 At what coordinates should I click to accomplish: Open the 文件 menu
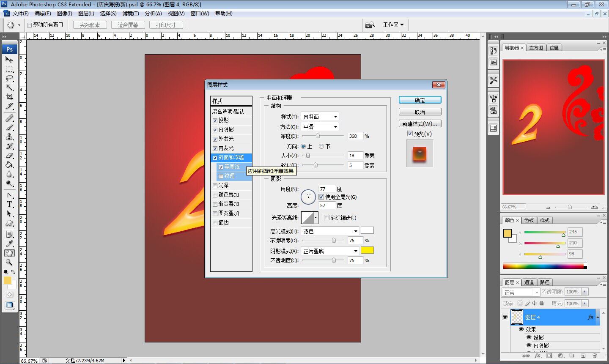21,14
